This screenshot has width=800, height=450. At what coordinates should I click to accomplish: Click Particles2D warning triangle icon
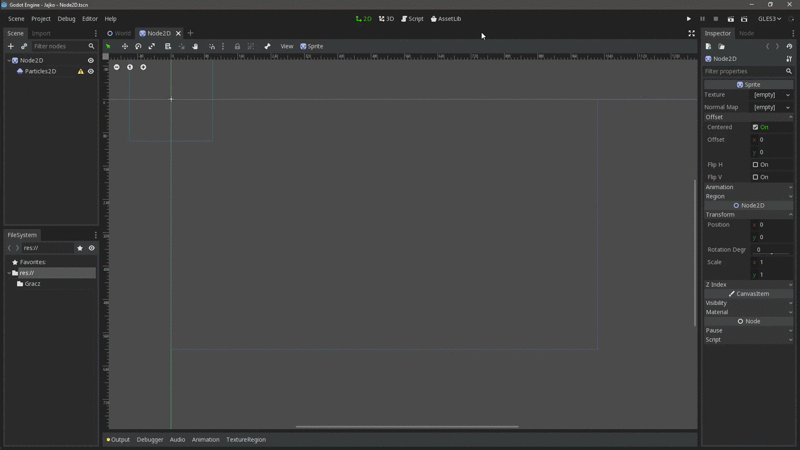coord(81,71)
